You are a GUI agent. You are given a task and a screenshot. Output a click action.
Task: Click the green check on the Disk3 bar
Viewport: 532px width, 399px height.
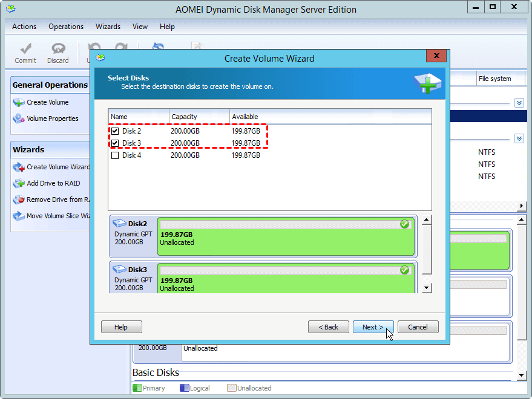point(404,270)
